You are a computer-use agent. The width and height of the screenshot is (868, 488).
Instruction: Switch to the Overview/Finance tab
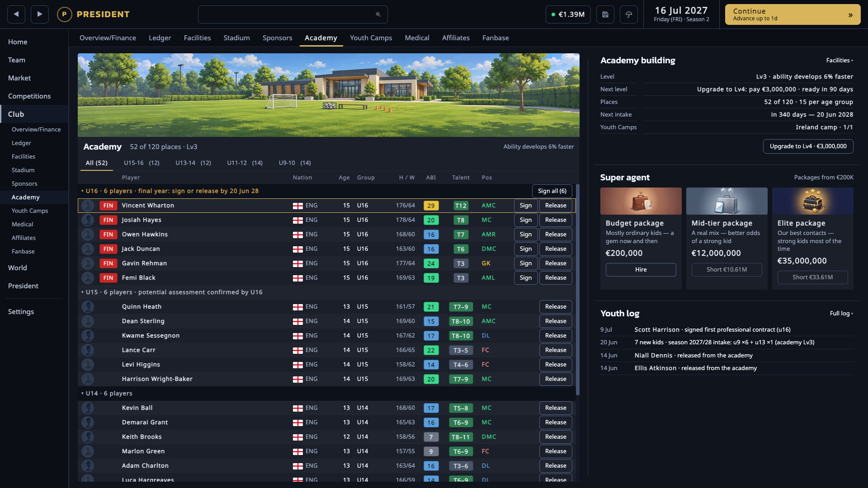108,38
